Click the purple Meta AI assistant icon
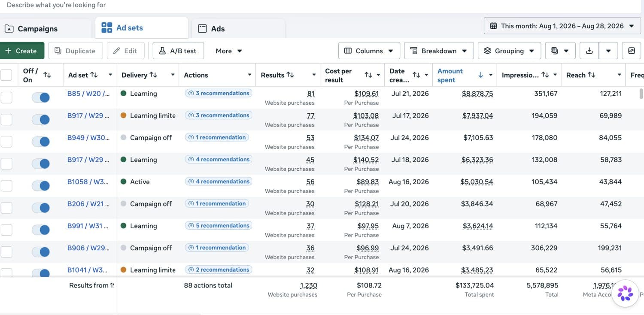This screenshot has width=644, height=315. [626, 293]
